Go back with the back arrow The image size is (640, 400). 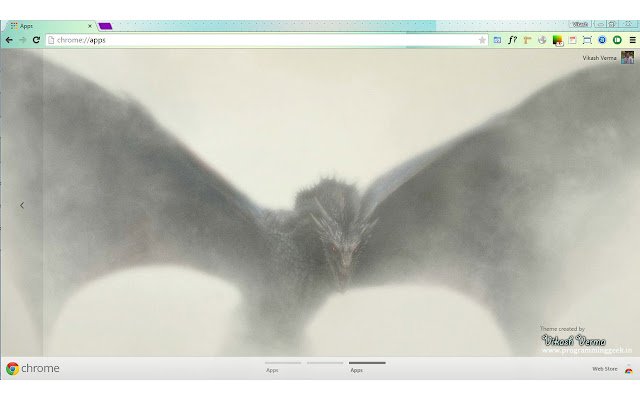point(9,40)
